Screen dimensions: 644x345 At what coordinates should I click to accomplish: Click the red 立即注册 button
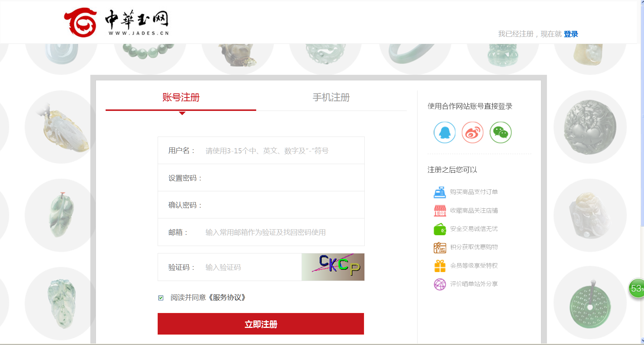point(261,324)
